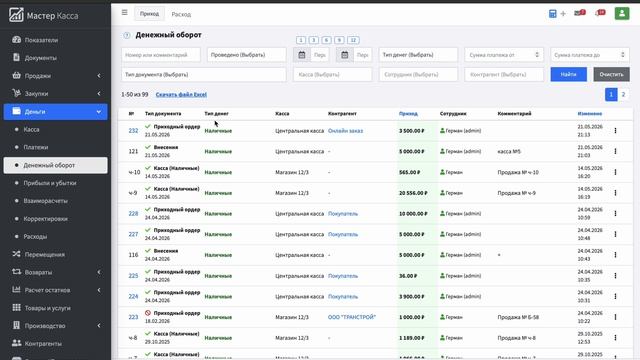The width and height of the screenshot is (640, 360).
Task: Sort by the Изменение column header
Action: click(x=589, y=113)
